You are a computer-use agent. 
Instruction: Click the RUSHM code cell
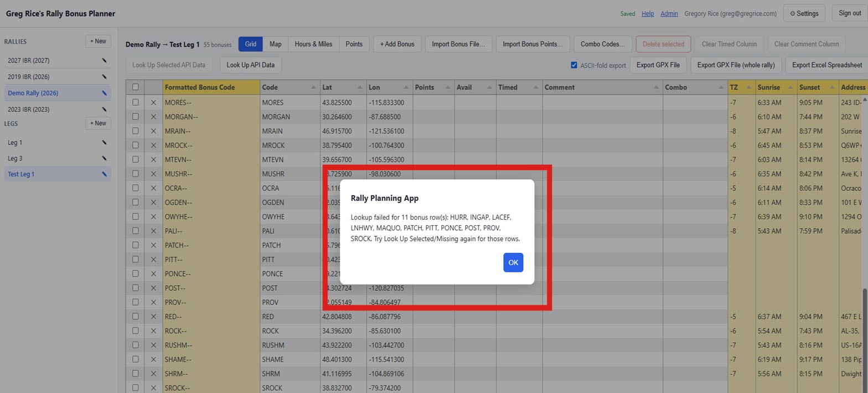coord(290,345)
